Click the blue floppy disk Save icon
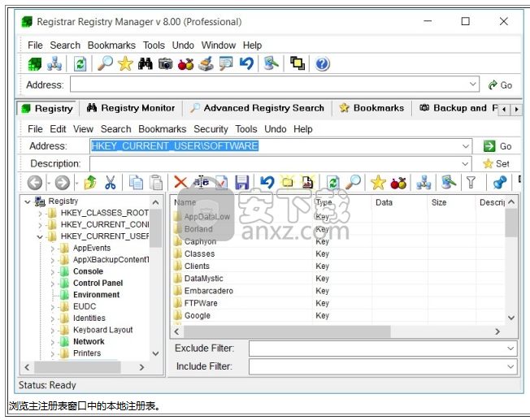The width and height of the screenshot is (530, 420). [x=242, y=183]
